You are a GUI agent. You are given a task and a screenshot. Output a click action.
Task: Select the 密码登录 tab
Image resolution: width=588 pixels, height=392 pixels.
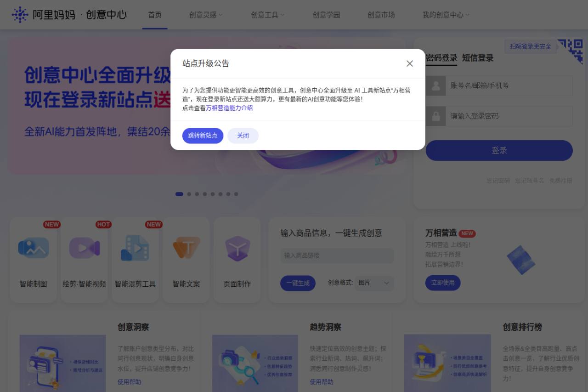tap(441, 58)
